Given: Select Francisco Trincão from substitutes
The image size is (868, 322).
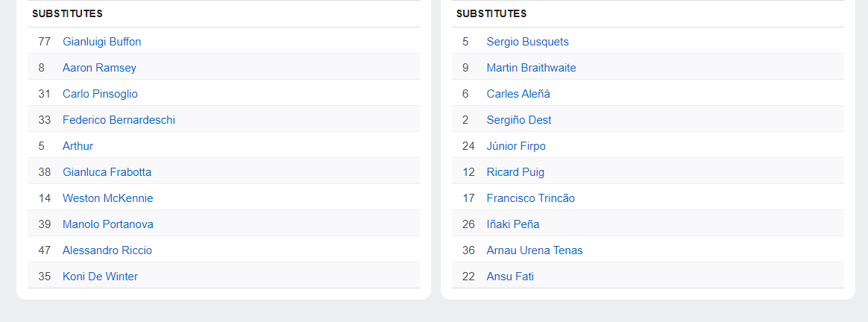Looking at the screenshot, I should pos(530,198).
